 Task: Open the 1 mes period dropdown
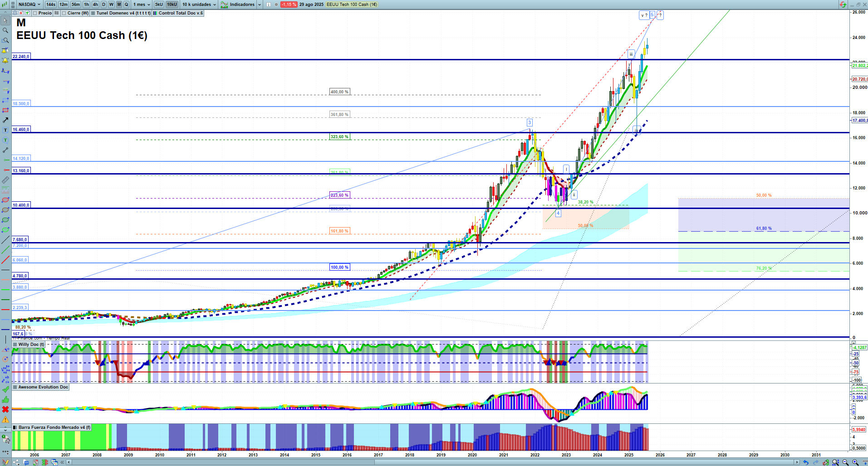142,5
